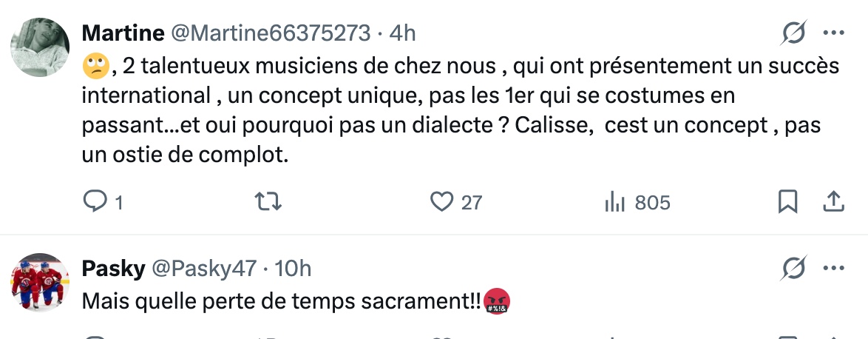Image resolution: width=868 pixels, height=339 pixels.
Task: Open more options menu on Martine's tweet
Action: (834, 33)
